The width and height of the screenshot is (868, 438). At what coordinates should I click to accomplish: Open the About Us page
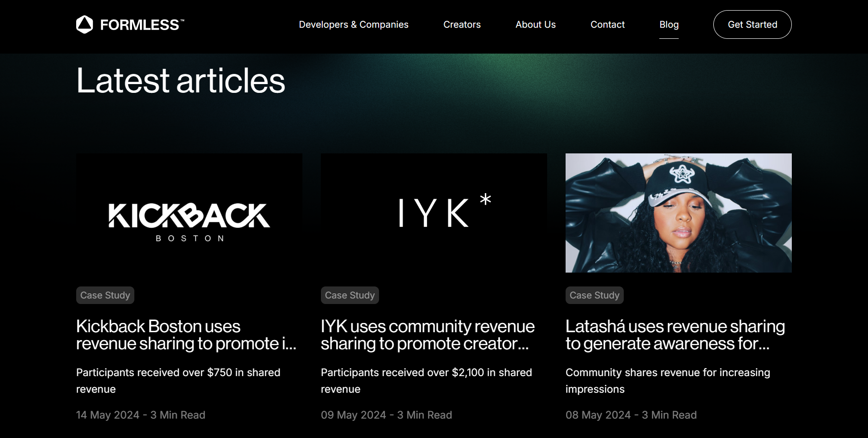[536, 24]
